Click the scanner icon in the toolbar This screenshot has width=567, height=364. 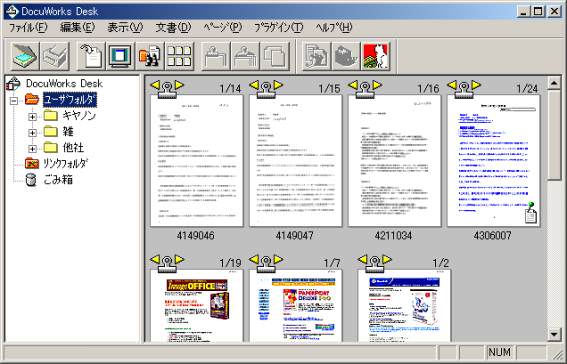tap(25, 56)
